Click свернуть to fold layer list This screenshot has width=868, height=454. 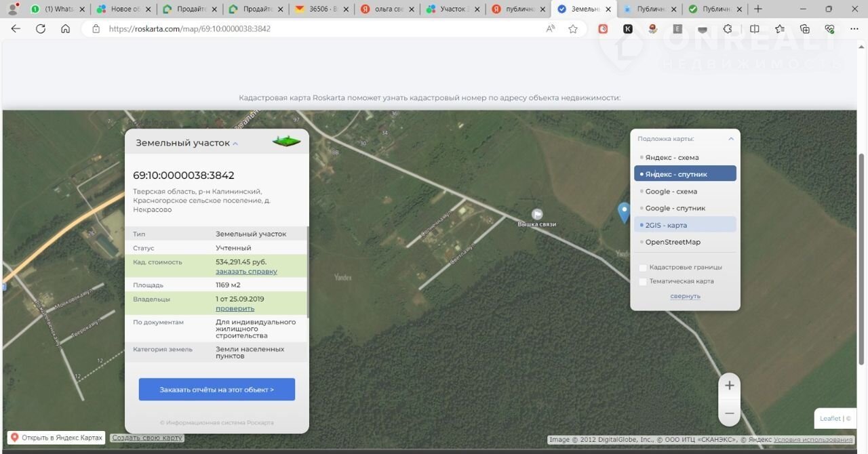tap(685, 296)
